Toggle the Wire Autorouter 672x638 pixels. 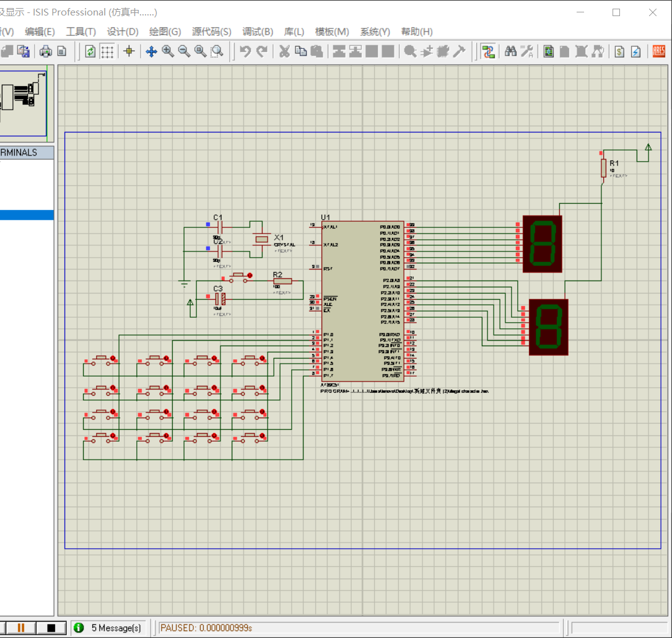pos(488,51)
